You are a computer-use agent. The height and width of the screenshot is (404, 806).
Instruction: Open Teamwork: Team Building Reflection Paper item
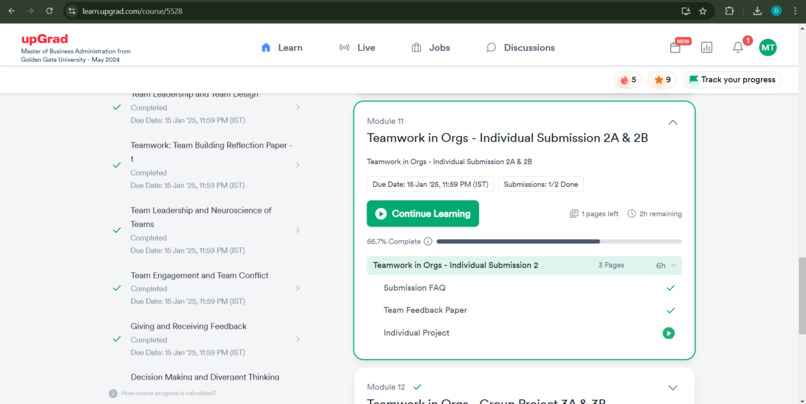coord(211,152)
